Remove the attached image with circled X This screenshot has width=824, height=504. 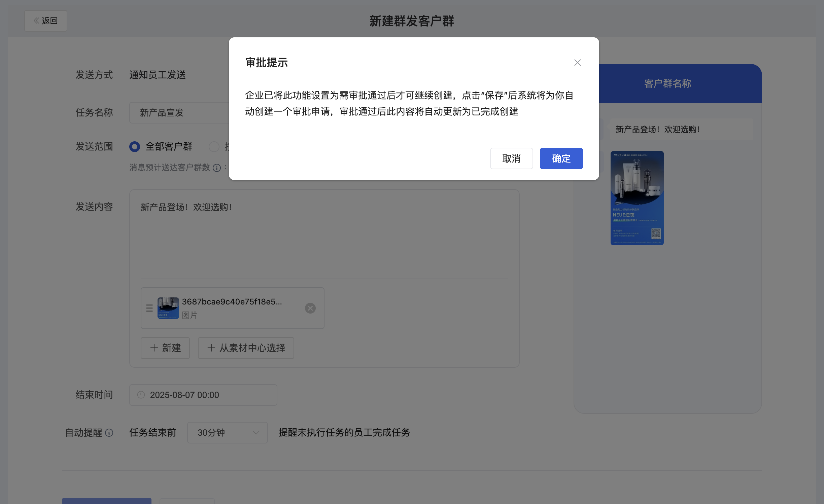click(x=310, y=308)
